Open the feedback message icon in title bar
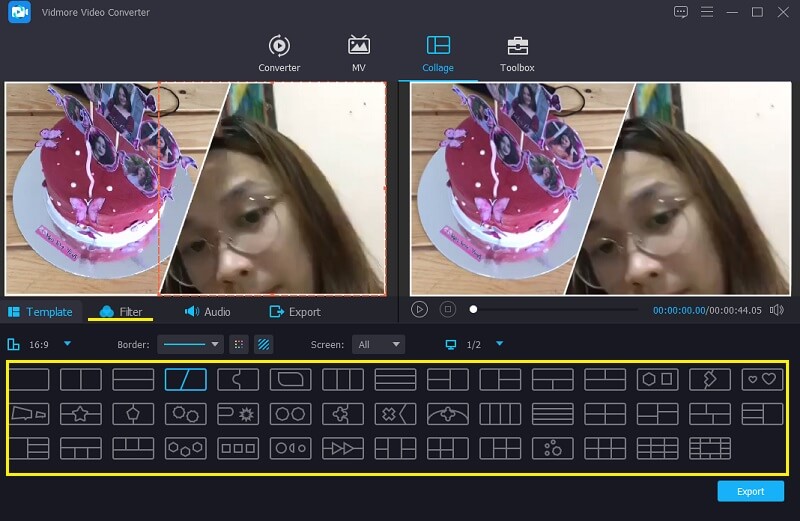 pos(681,12)
